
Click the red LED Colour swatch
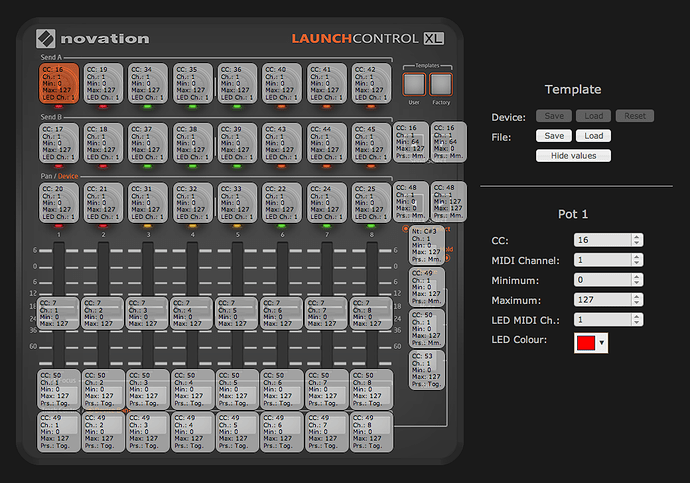(x=586, y=343)
